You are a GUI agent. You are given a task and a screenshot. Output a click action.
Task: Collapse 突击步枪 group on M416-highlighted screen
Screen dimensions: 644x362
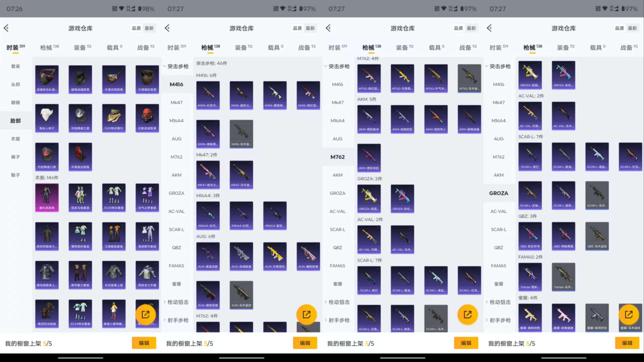click(x=177, y=66)
